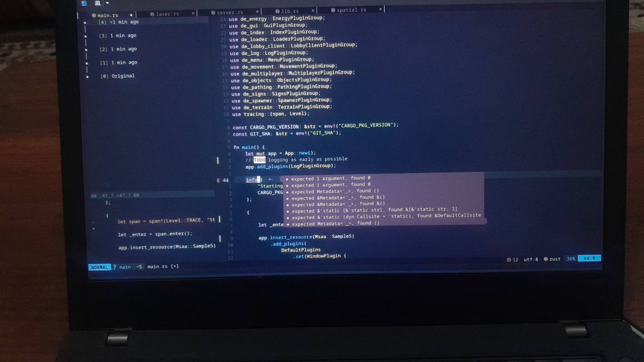Click the rust filetype icon in statusline
The height and width of the screenshot is (362, 644).
tap(546, 259)
